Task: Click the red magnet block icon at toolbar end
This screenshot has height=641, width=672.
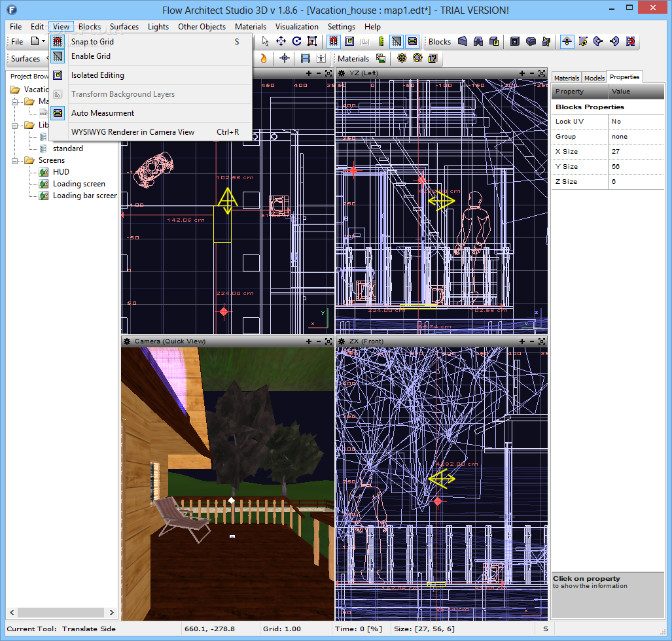Action: pyautogui.click(x=630, y=41)
